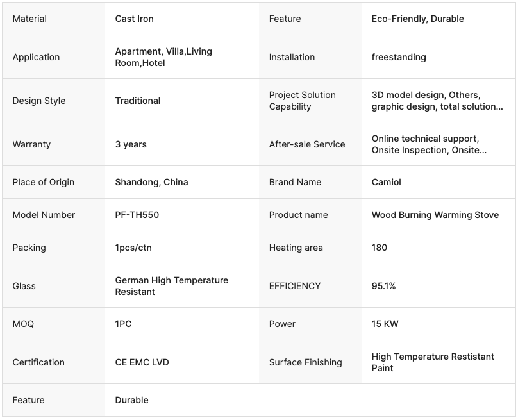Click the Eco-Friendly, Durable feature value
The width and height of the screenshot is (518, 420).
click(417, 19)
